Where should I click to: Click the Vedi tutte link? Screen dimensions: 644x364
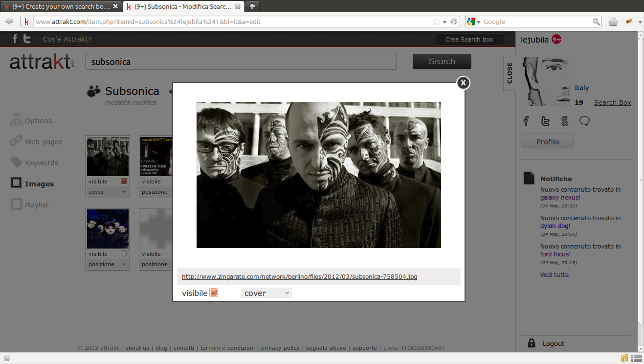555,274
